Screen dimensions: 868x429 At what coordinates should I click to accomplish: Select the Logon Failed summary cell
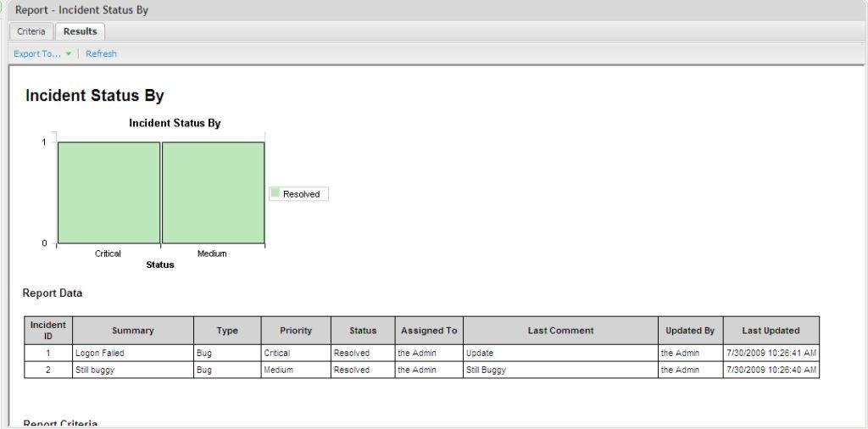[x=100, y=353]
